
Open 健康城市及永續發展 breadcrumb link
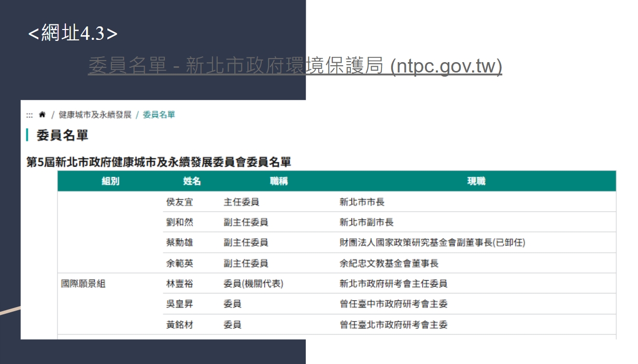click(x=95, y=114)
